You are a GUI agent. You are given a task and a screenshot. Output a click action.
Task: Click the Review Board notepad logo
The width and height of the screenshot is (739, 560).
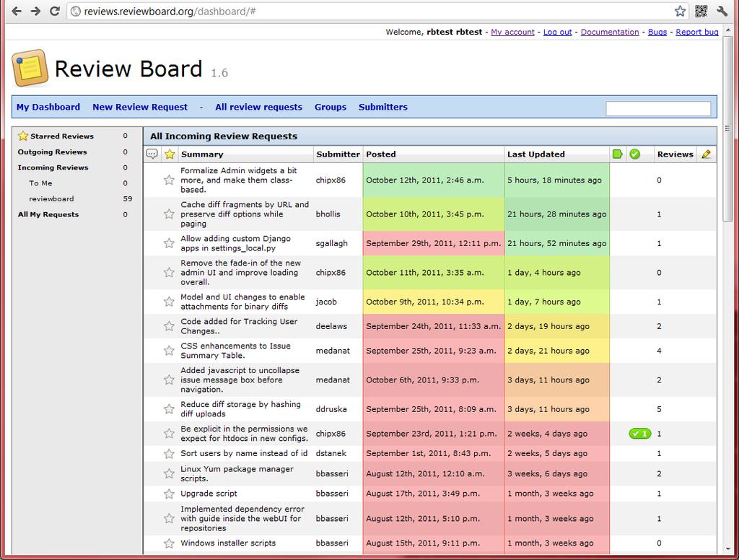point(30,68)
